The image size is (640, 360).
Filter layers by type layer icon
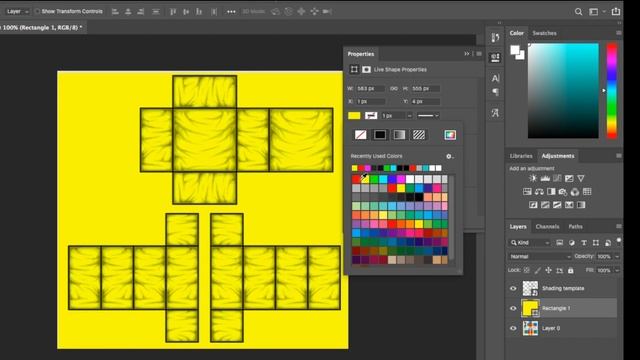[584, 243]
